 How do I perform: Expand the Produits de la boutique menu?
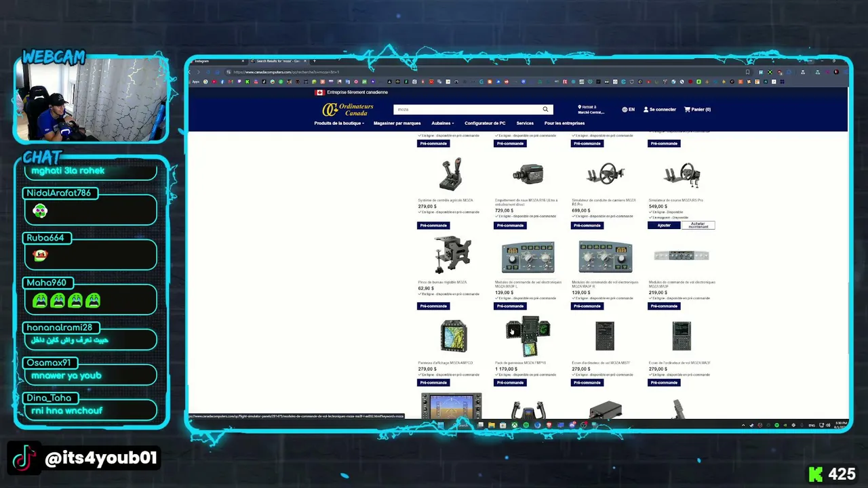(339, 123)
